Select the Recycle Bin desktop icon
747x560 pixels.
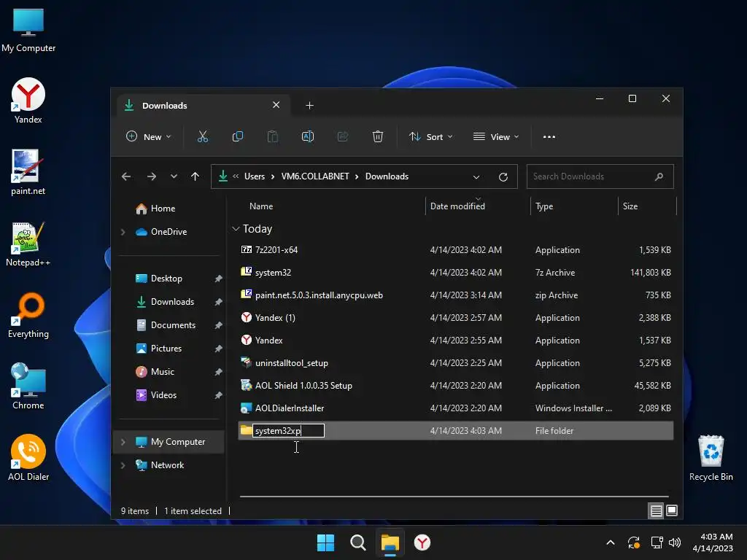[x=711, y=458]
